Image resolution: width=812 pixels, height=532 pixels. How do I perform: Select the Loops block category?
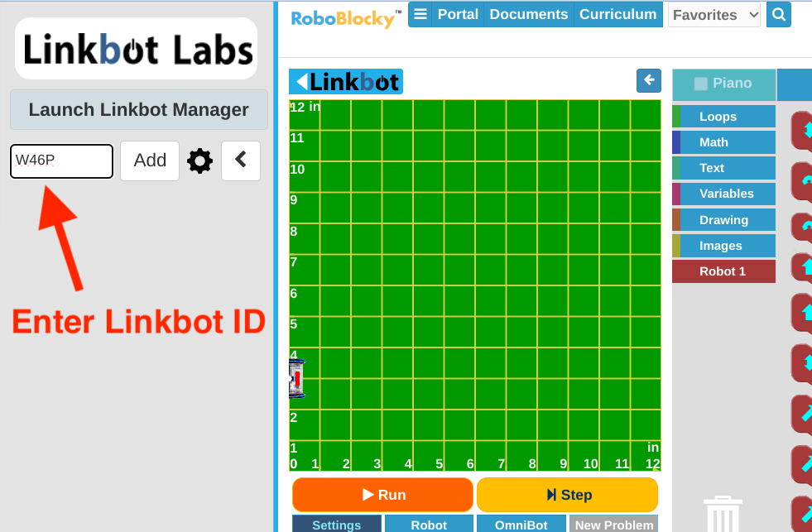724,117
